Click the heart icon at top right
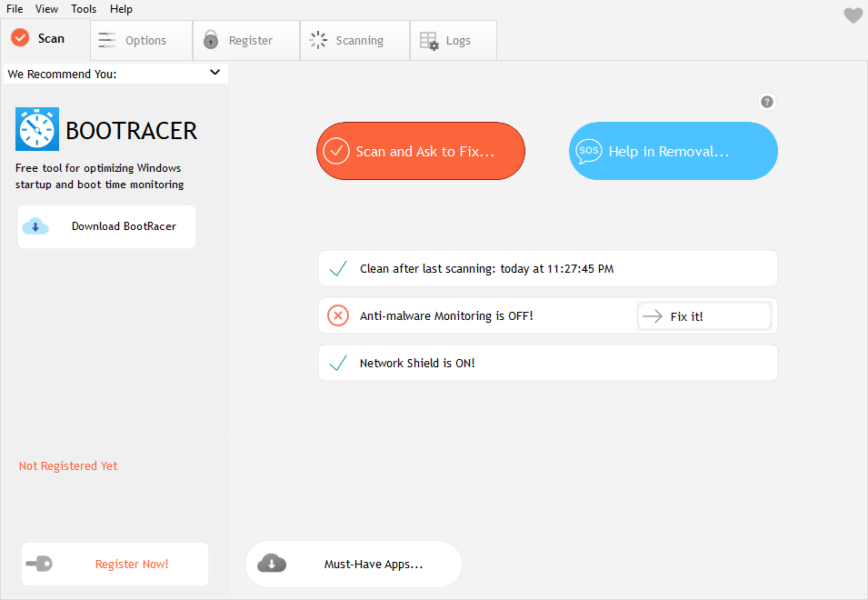 coord(853,15)
